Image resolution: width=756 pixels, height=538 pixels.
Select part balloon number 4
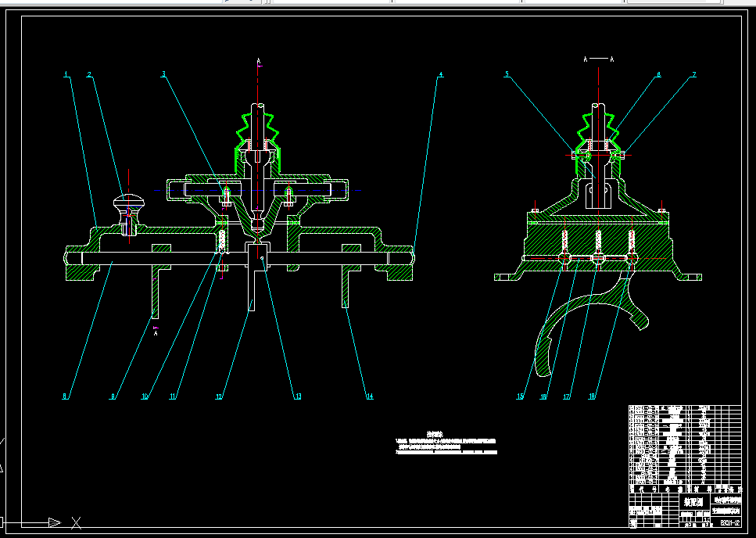[x=440, y=75]
